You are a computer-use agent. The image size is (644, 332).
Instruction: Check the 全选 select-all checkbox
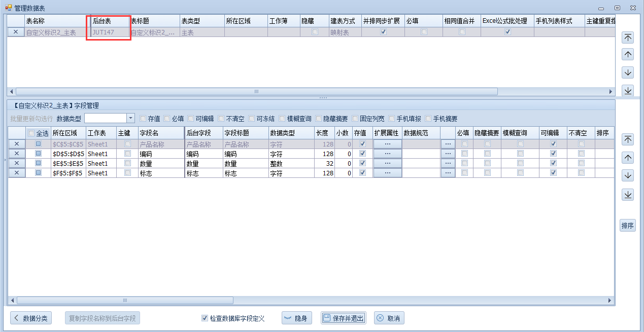[31, 133]
